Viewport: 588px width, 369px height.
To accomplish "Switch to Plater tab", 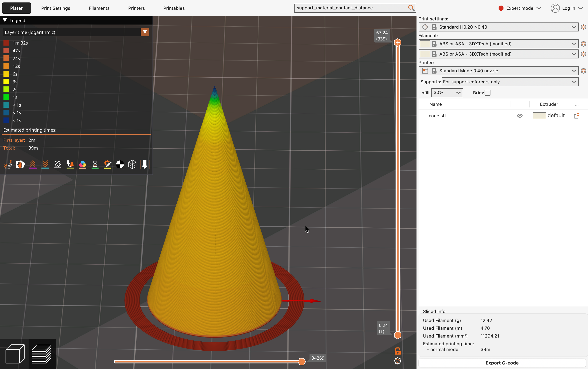I will tap(16, 8).
